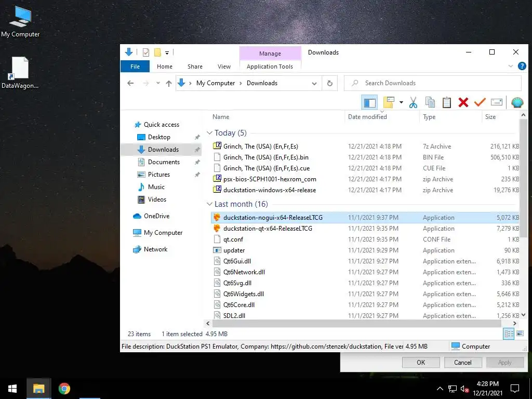Click the email envelope toolbar icon

tap(496, 102)
